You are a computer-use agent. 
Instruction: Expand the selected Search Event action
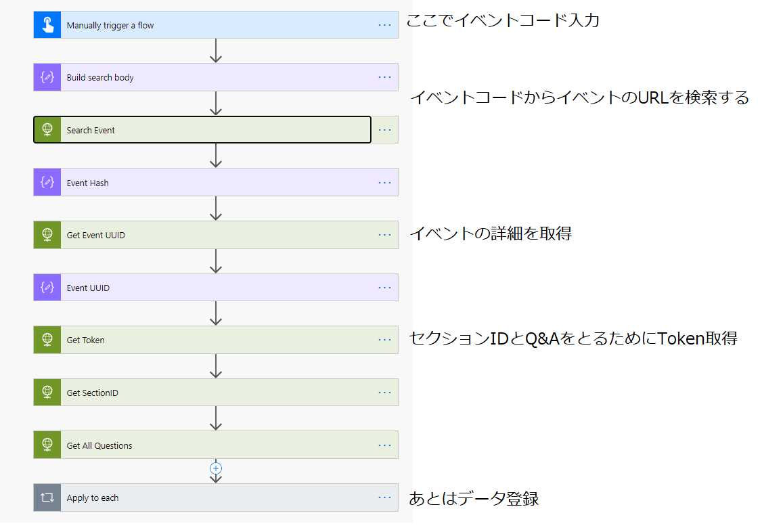point(202,130)
